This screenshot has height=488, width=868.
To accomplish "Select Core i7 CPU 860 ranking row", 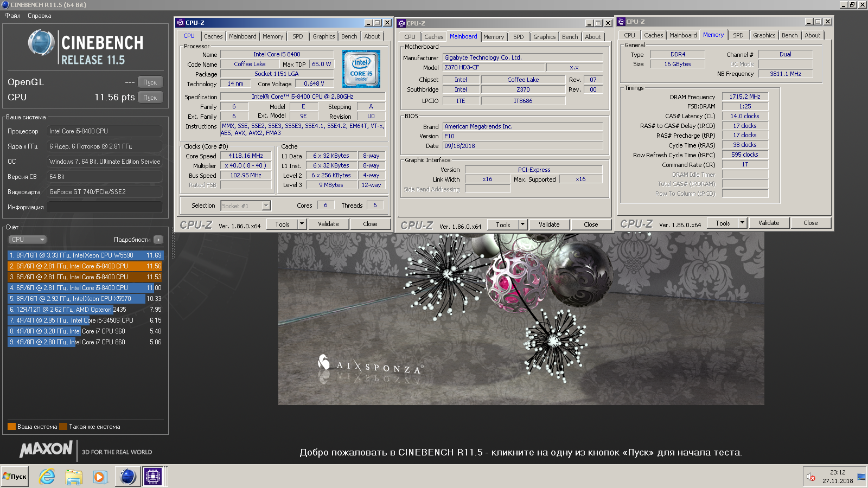I will (85, 342).
